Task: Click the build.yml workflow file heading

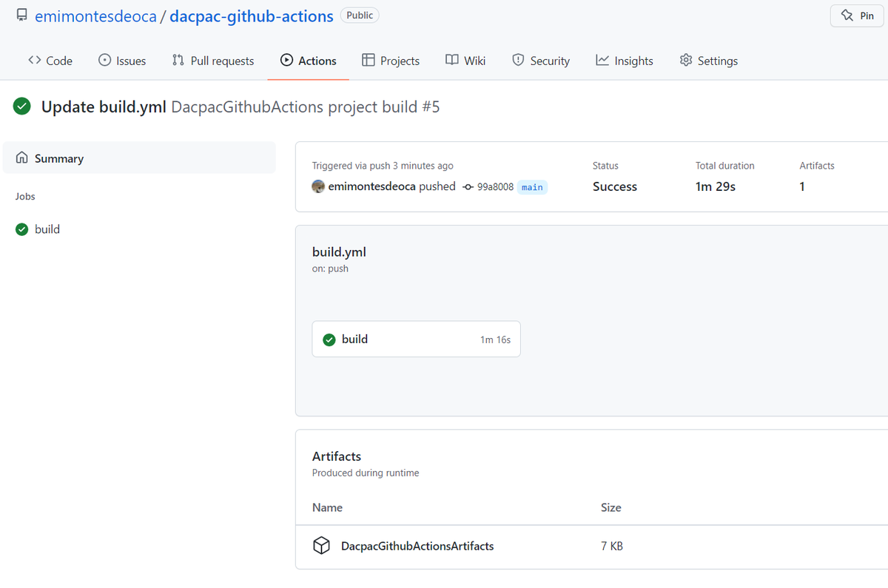Action: [339, 251]
